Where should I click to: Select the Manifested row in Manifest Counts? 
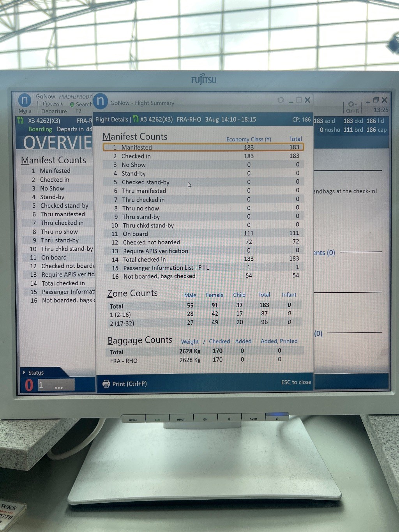203,147
